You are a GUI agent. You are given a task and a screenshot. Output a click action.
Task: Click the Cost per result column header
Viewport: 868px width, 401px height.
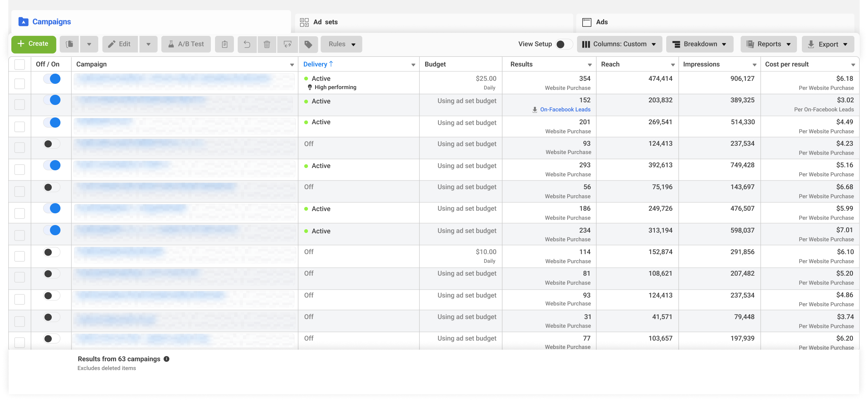(x=787, y=64)
